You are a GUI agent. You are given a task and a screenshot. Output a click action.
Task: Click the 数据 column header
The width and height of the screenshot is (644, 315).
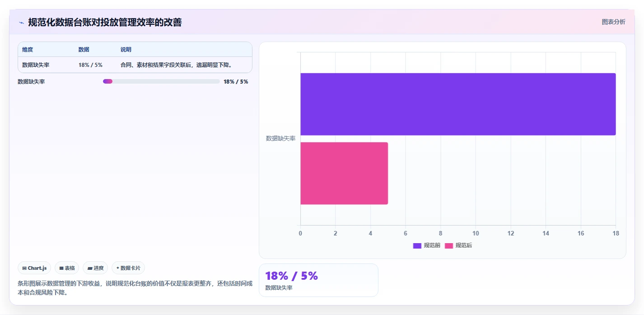(x=84, y=50)
